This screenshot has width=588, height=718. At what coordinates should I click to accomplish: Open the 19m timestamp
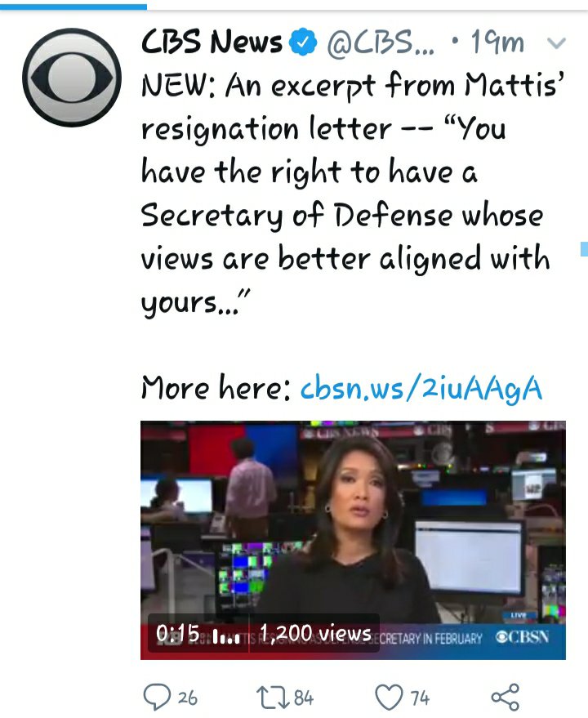(x=497, y=42)
